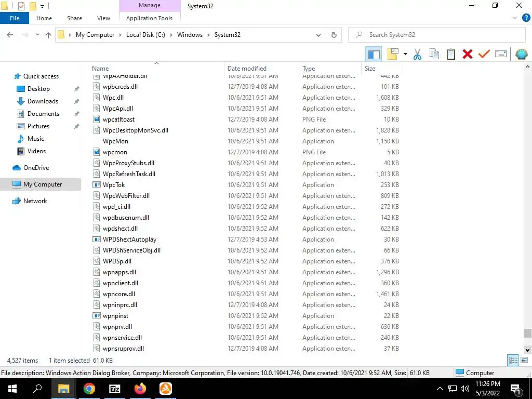Unpin Documents using its pin icon
This screenshot has height=399, width=532.
pyautogui.click(x=77, y=114)
